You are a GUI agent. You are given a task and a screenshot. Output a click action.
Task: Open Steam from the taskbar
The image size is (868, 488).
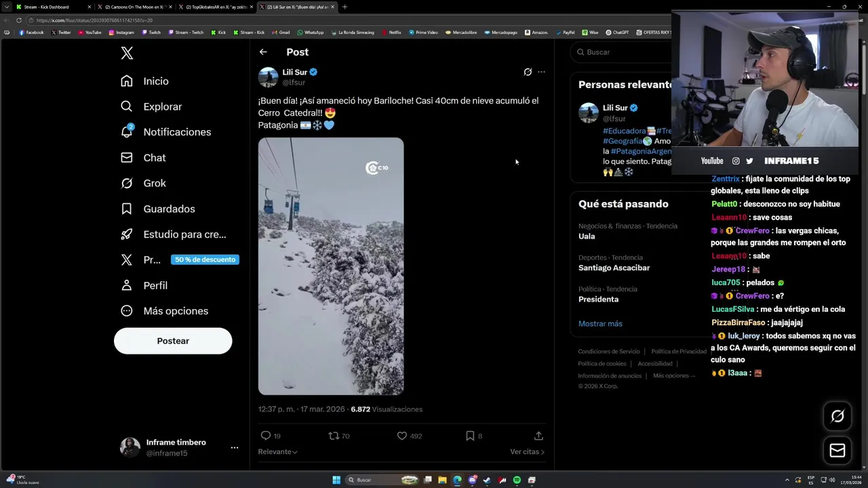coord(487,480)
